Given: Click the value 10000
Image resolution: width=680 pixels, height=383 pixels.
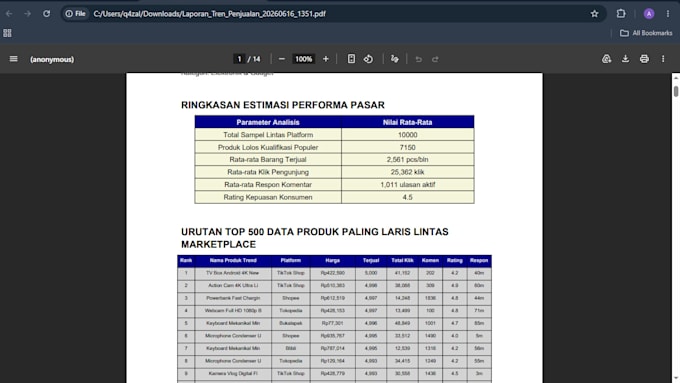Looking at the screenshot, I should coord(408,135).
